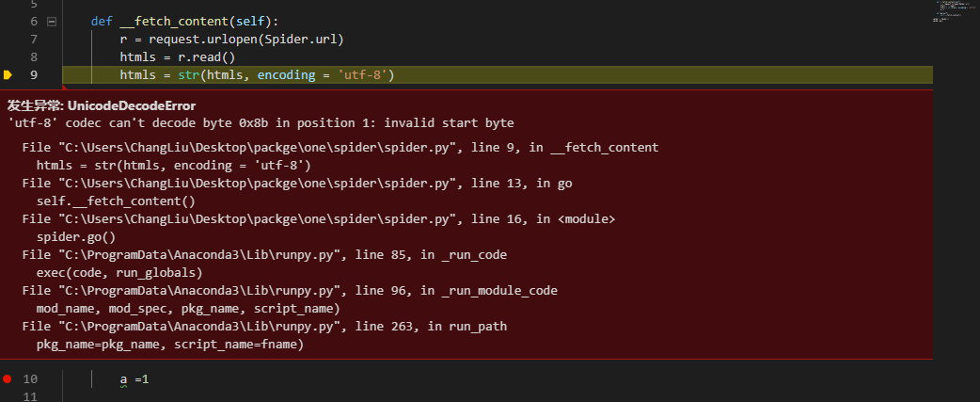Click the 'utf-8' codec error message text
The width and height of the screenshot is (980, 402).
pyautogui.click(x=261, y=123)
